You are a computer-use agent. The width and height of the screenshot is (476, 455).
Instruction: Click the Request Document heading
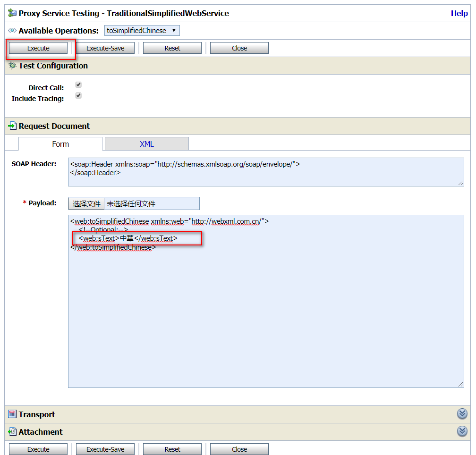(54, 126)
